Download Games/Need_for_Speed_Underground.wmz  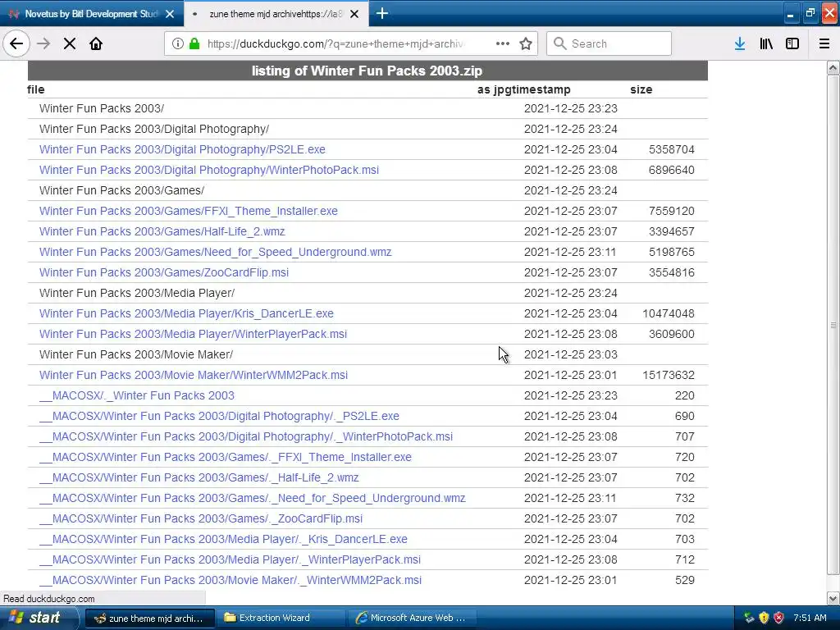(216, 252)
